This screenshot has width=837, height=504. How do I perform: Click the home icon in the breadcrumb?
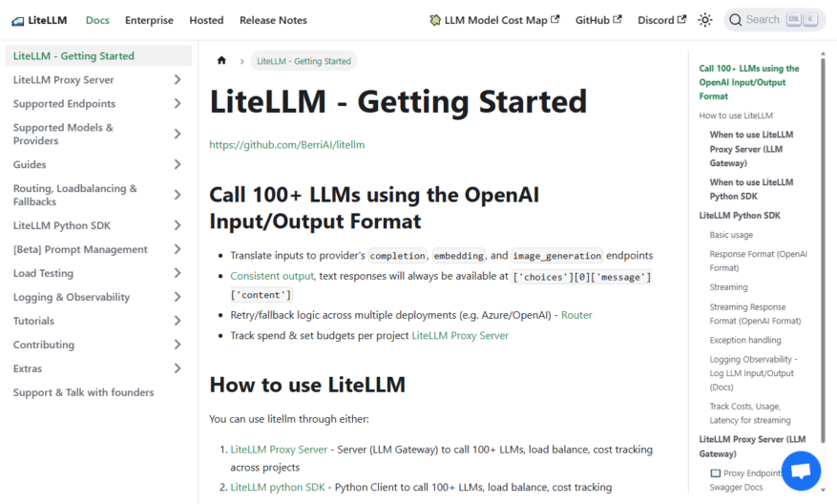click(221, 60)
